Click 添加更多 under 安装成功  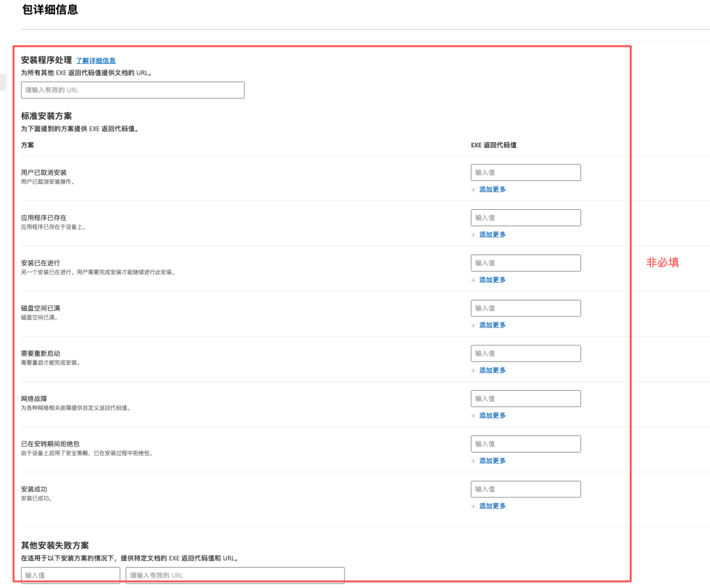(x=492, y=506)
